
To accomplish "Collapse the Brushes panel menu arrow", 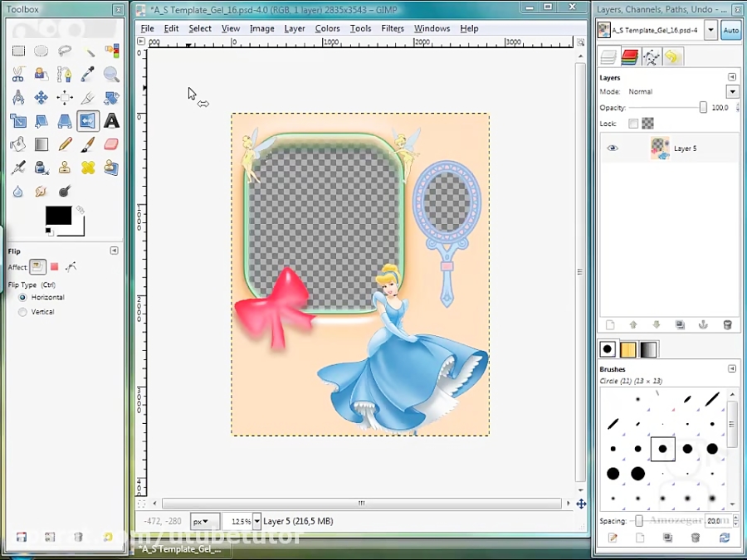I will [731, 369].
